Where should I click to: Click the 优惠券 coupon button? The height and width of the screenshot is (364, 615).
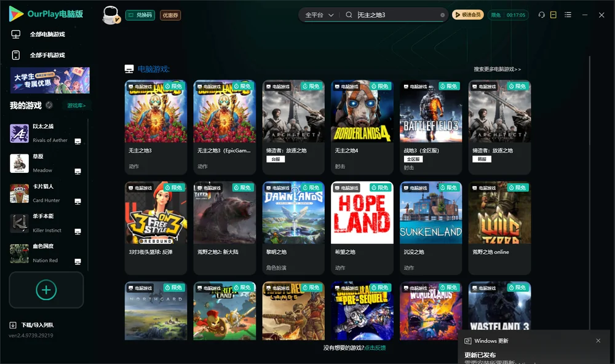(x=170, y=15)
